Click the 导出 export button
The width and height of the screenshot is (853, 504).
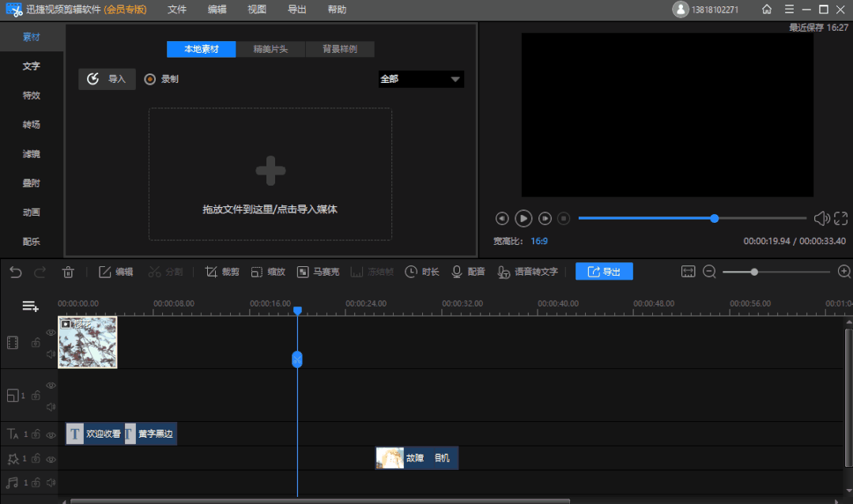(x=603, y=271)
